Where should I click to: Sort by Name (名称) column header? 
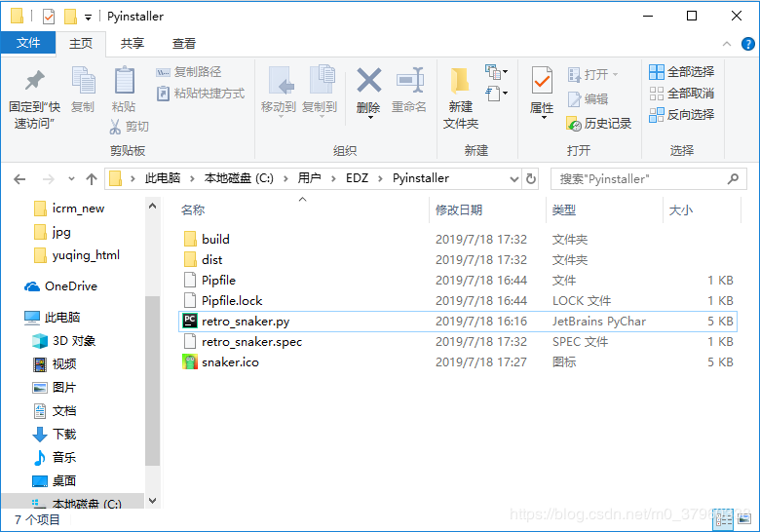193,210
